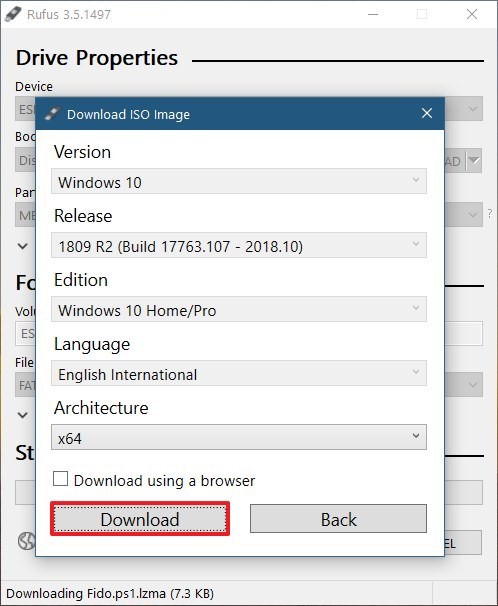Open the Release 1809 R2 dropdown
Image resolution: width=498 pixels, height=606 pixels.
pyautogui.click(x=239, y=245)
